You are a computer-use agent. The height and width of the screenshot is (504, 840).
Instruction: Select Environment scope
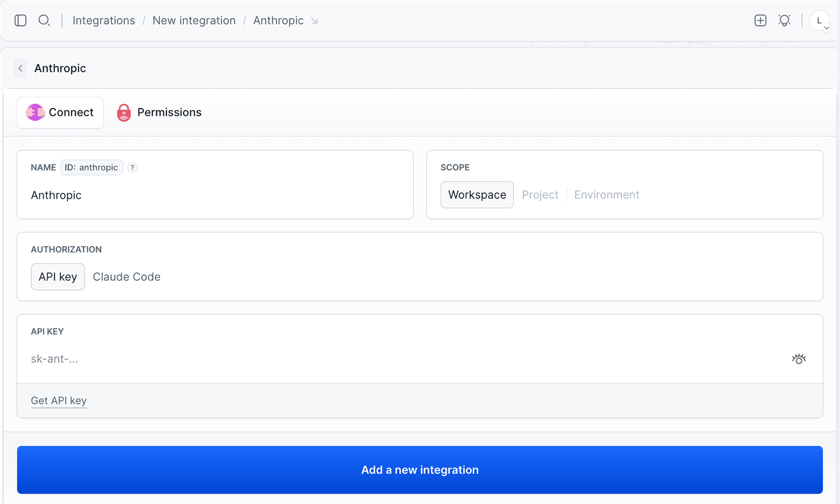click(x=606, y=195)
